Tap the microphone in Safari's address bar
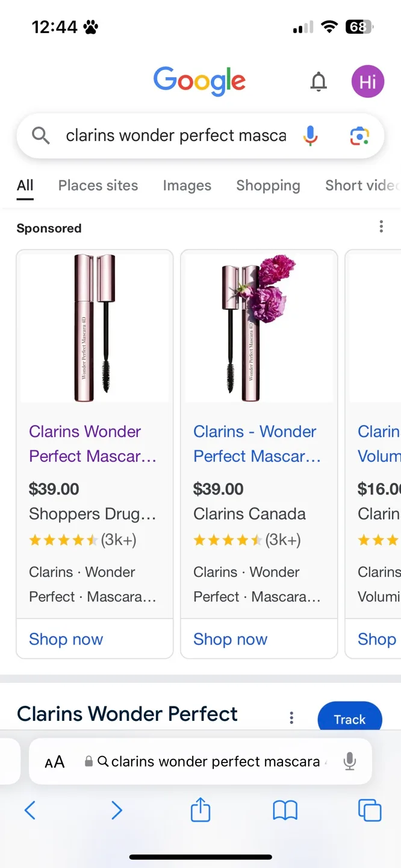 click(x=350, y=761)
